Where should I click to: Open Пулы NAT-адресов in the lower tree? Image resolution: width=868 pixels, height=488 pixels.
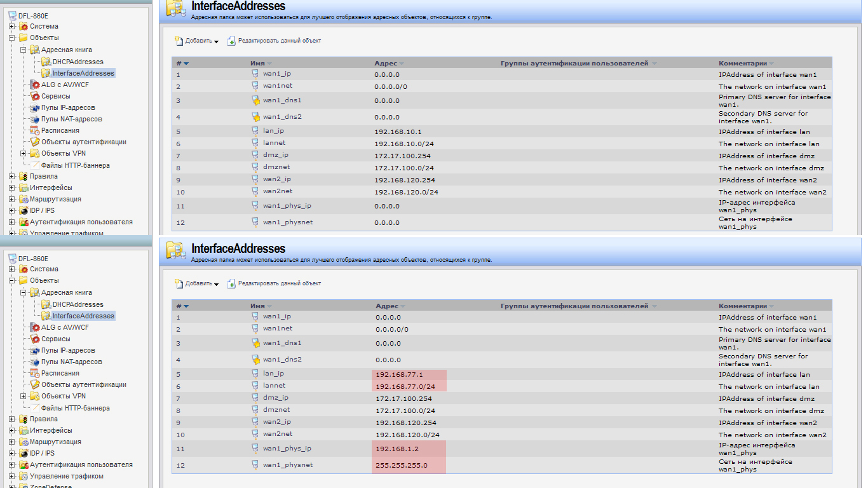(72, 362)
